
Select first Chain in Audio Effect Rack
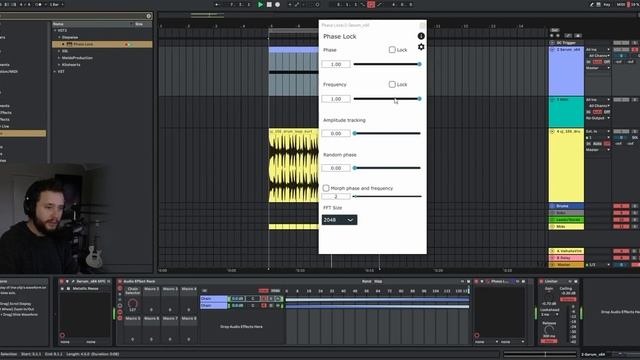[x=213, y=299]
